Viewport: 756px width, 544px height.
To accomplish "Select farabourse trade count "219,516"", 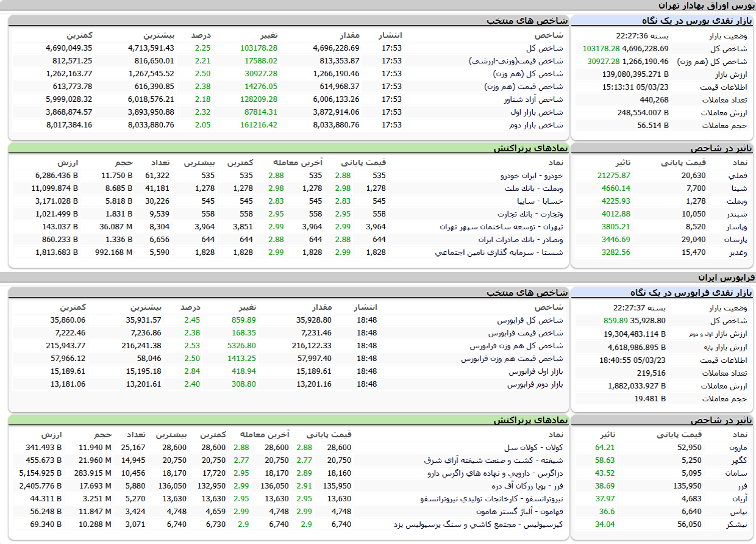I will (x=650, y=373).
